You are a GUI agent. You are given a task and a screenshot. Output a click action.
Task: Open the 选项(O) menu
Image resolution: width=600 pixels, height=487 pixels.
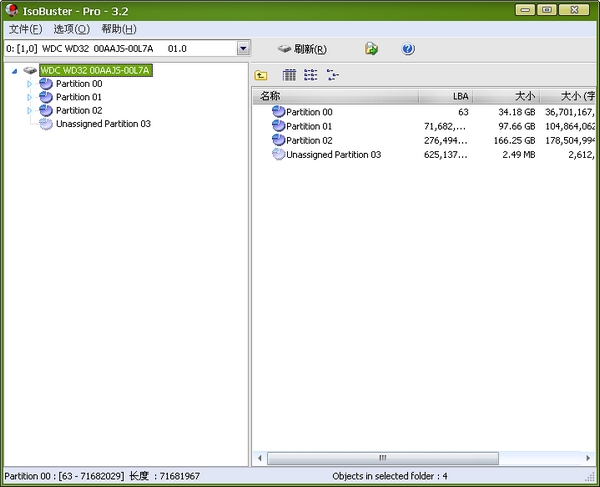pos(72,29)
